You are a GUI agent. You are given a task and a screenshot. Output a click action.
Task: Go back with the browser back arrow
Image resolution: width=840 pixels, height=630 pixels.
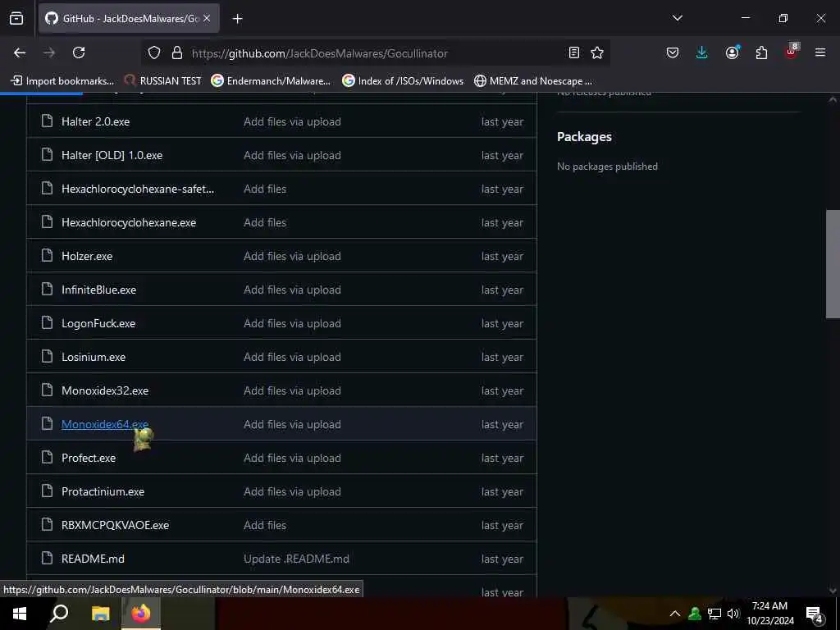coord(20,52)
